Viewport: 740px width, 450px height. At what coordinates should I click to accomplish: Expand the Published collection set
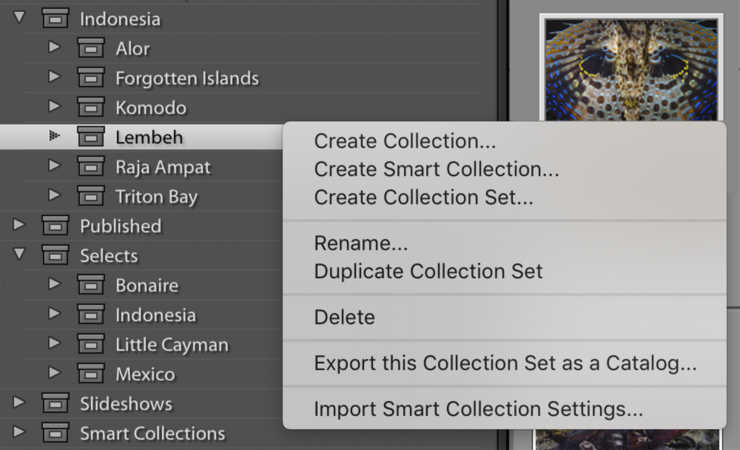pyautogui.click(x=19, y=226)
